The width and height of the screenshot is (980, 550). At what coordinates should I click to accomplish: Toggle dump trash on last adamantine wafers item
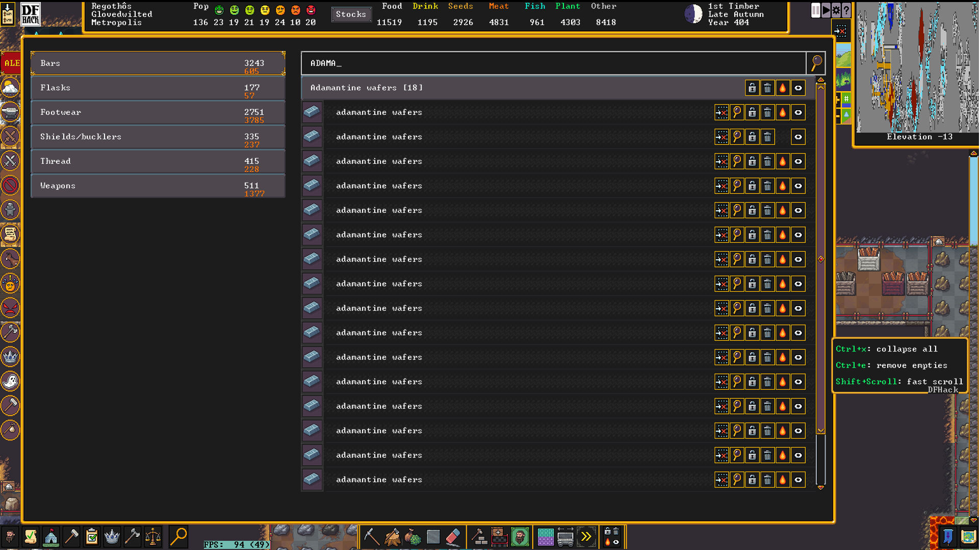767,480
